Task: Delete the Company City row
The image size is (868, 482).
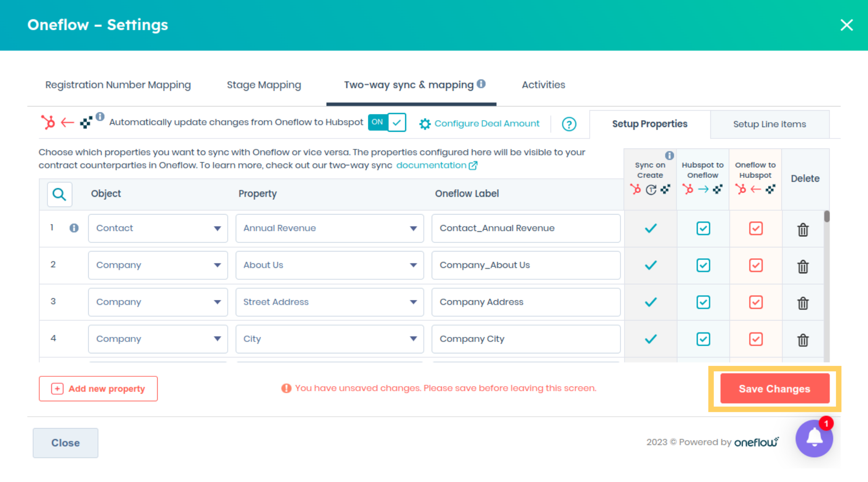Action: click(x=803, y=340)
